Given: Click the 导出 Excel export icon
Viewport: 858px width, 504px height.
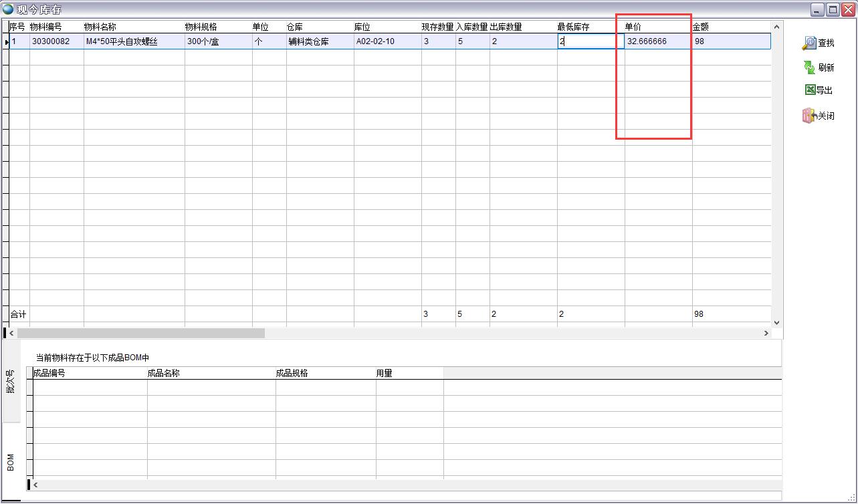Looking at the screenshot, I should point(810,90).
